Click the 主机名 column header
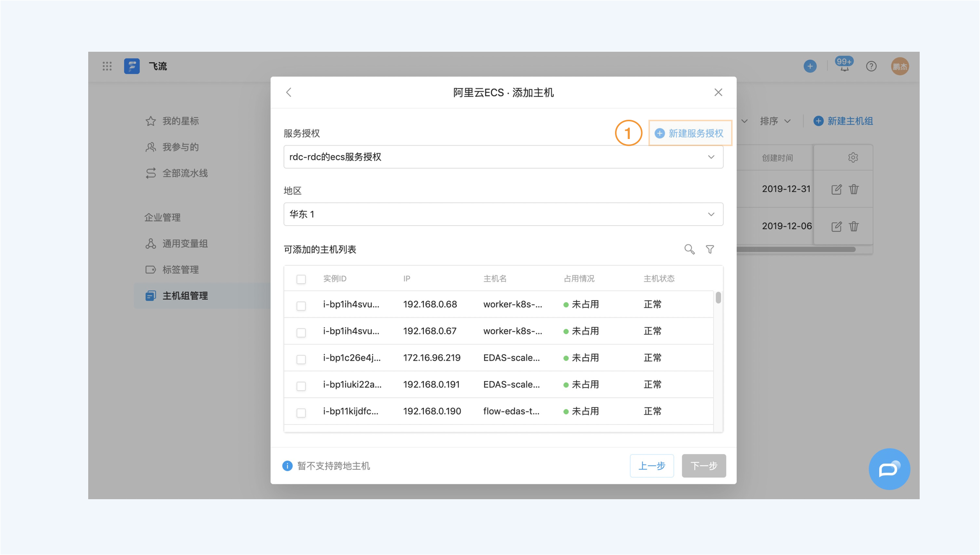This screenshot has height=555, width=980. pyautogui.click(x=495, y=279)
